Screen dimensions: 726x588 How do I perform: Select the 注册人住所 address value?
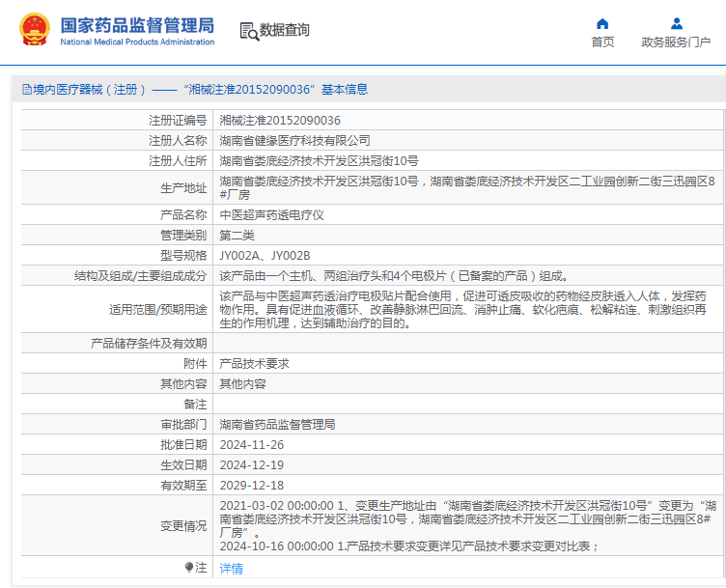pos(319,160)
